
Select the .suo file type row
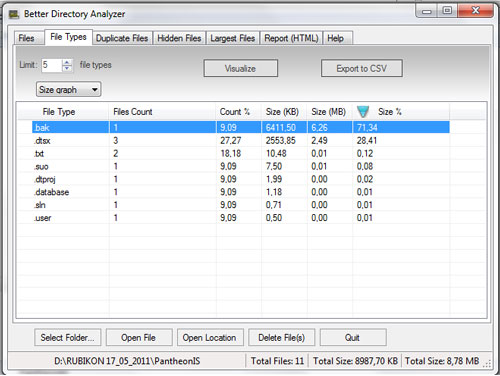click(241, 166)
